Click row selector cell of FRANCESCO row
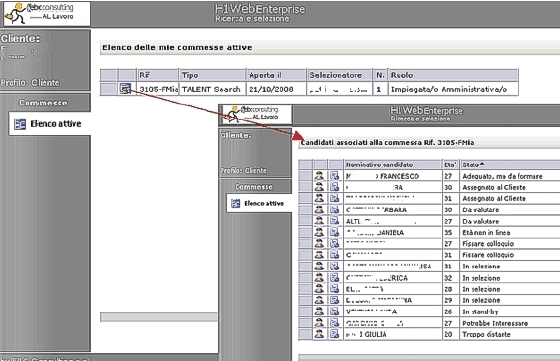Screen dimensions: 560x361 point(305,176)
